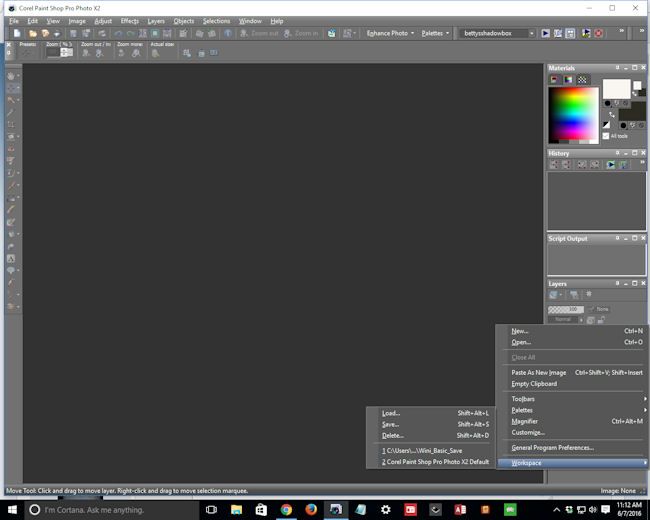Click the Zoom percent input field
This screenshot has height=520, width=650.
(x=53, y=53)
